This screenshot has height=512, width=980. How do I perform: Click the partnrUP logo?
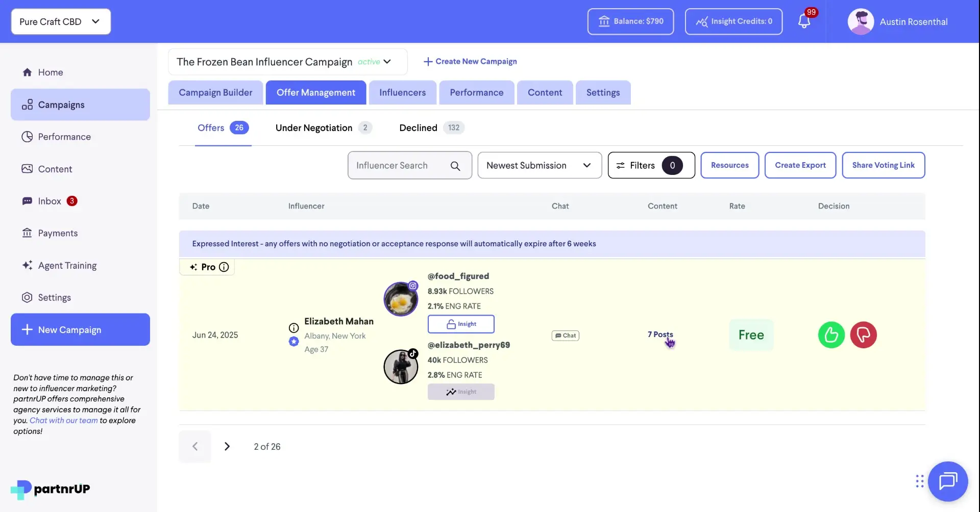49,489
